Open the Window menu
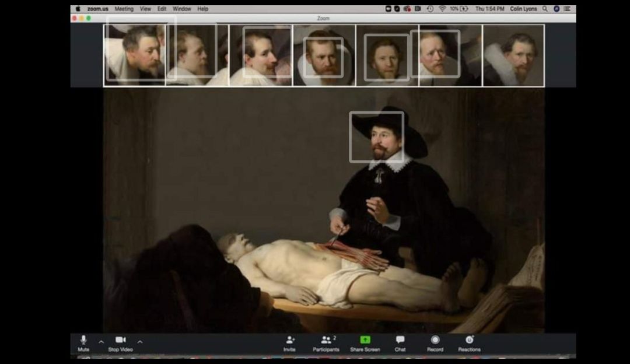 tap(181, 8)
